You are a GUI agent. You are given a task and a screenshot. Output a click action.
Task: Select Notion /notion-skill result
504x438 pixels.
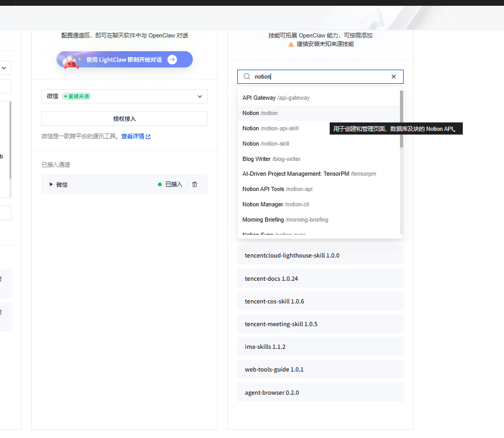[319, 144]
